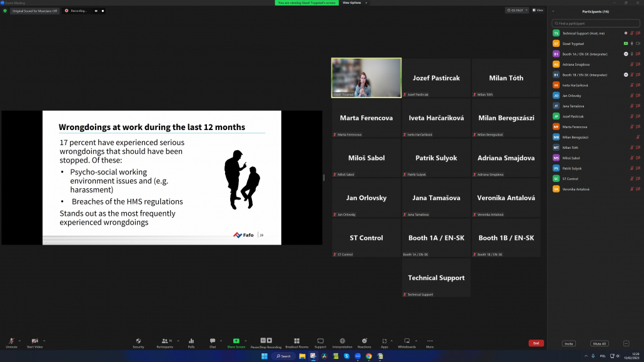This screenshot has width=644, height=362.
Task: Open the Polls panel
Action: [191, 342]
